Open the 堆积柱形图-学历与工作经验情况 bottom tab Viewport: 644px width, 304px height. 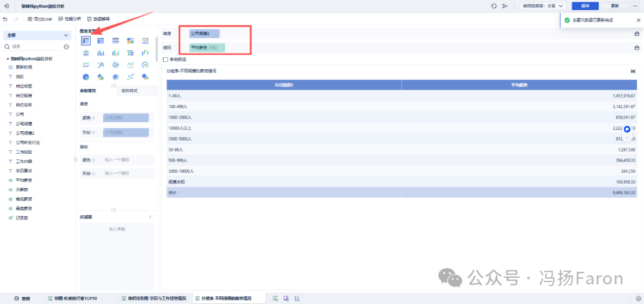(154, 298)
